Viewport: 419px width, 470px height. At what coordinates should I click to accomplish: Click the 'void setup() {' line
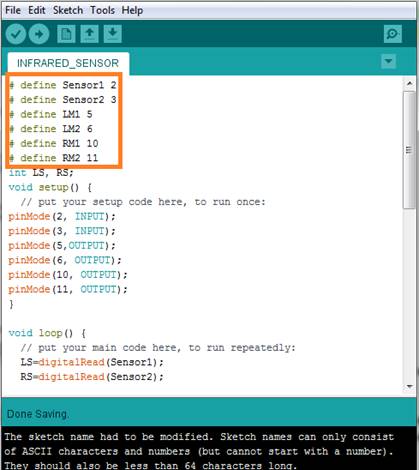point(50,187)
